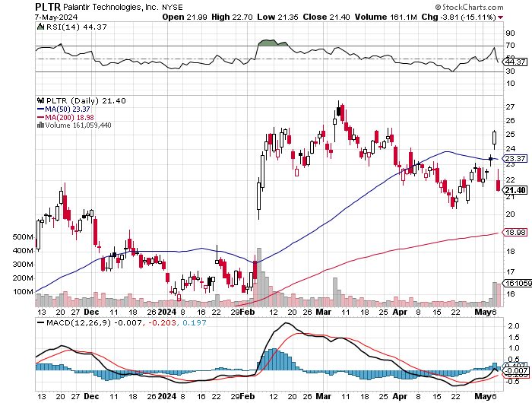Click the 161059 volume tag on axis
532x403 pixels.
coord(518,283)
